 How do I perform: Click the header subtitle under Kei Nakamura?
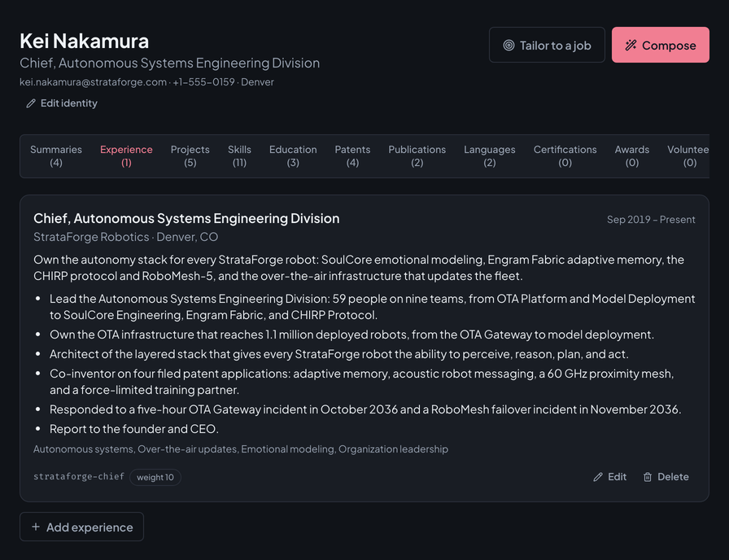[x=170, y=63]
